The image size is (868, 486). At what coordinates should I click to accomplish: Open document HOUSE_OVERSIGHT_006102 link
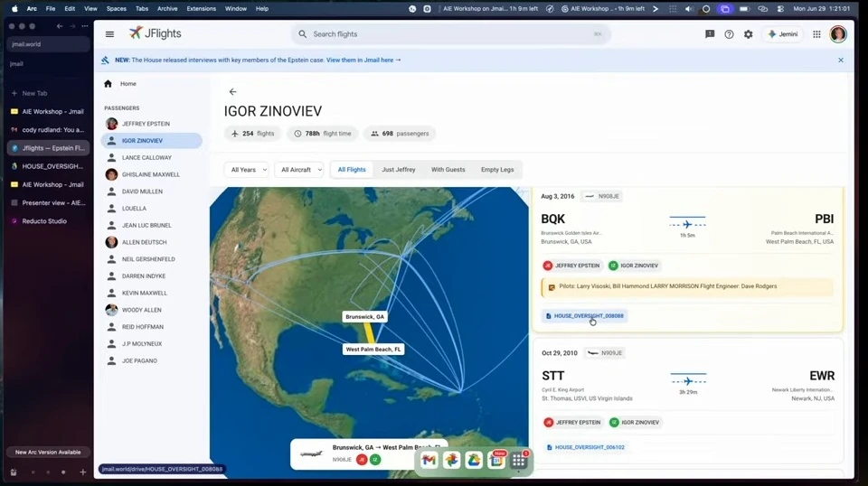[585, 447]
